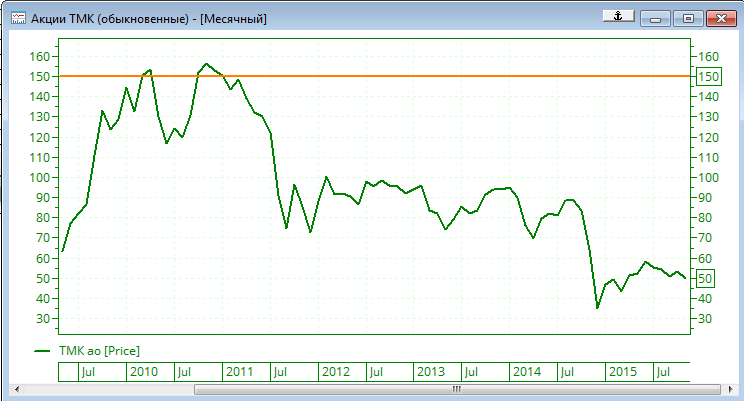
Task: Click the chart window icon in title bar
Action: click(17, 17)
